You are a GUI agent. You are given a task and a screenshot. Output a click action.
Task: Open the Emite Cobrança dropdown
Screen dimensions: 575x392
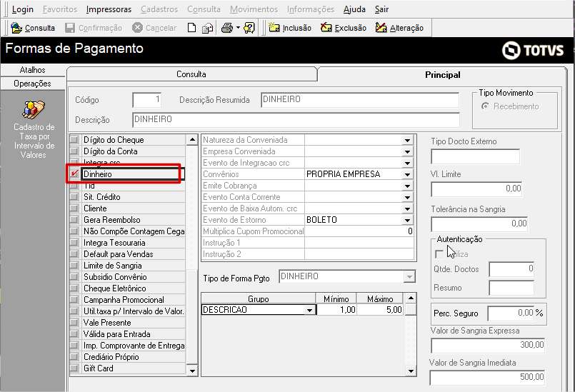point(407,186)
